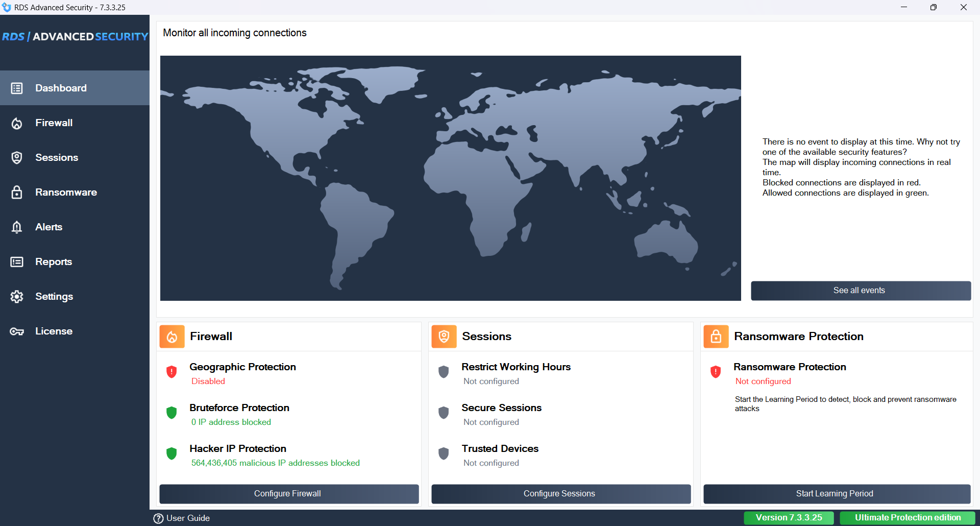
Task: Click red shield beside Geographic Protection
Action: pos(171,372)
